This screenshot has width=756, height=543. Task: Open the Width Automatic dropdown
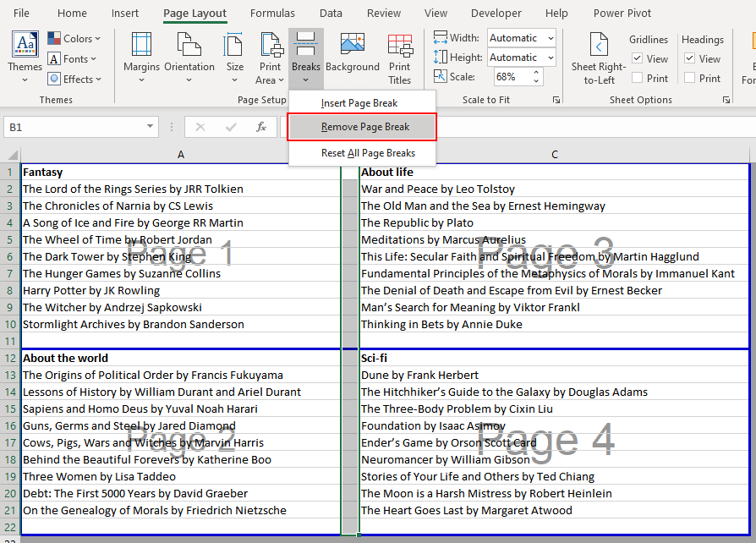551,38
